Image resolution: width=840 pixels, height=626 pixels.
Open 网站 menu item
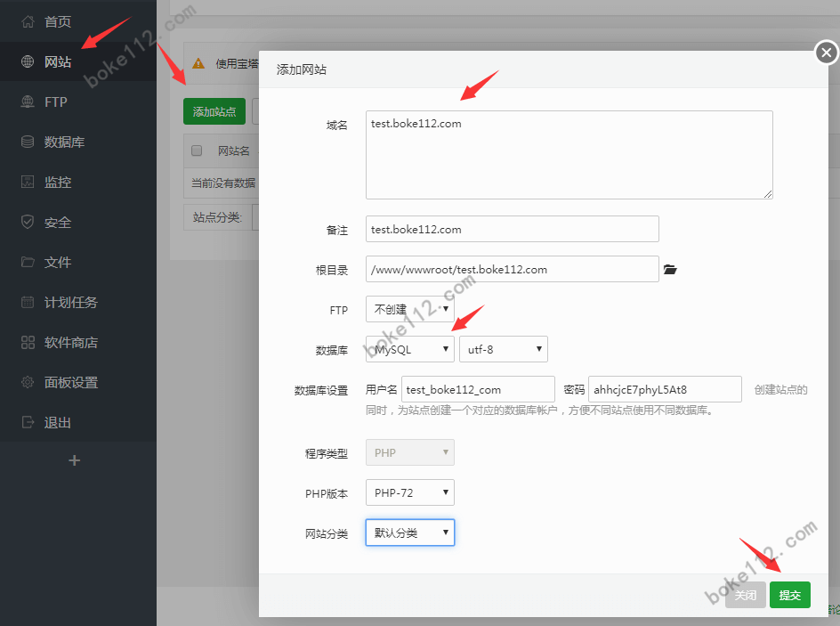tap(78, 61)
